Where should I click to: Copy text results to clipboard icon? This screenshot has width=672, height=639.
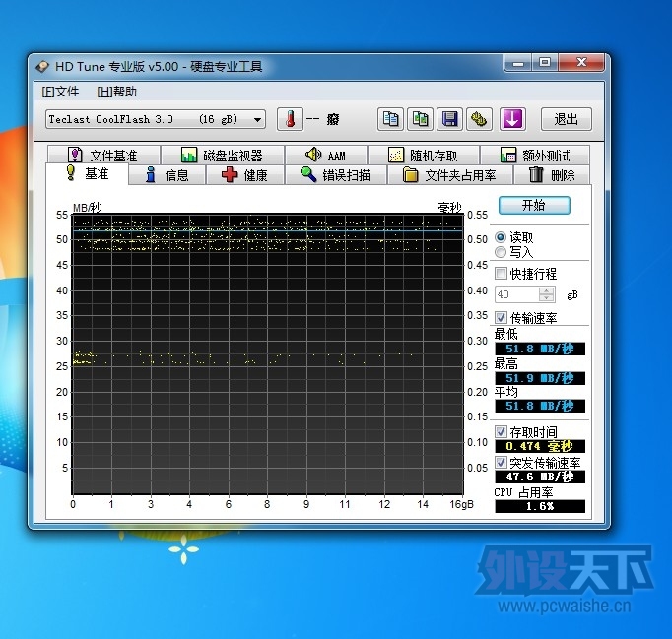(390, 119)
